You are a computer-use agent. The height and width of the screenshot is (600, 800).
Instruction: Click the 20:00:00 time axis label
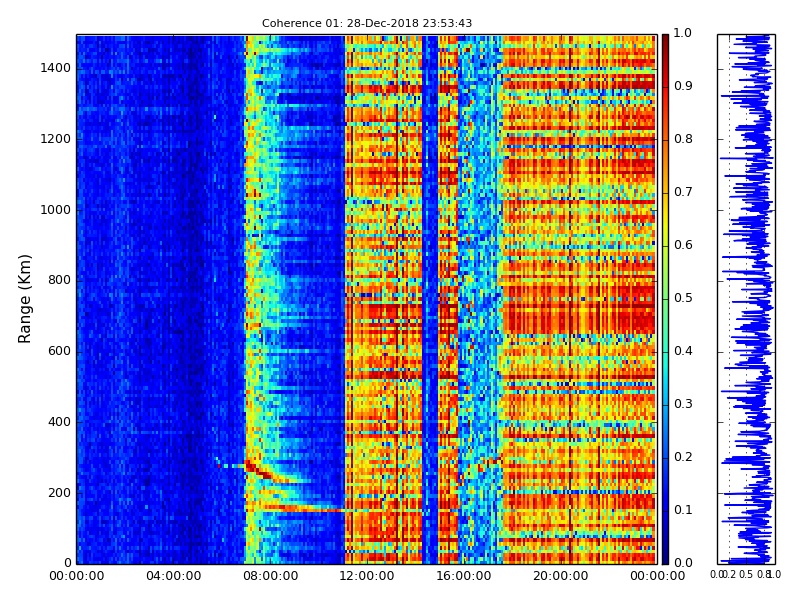[x=561, y=576]
